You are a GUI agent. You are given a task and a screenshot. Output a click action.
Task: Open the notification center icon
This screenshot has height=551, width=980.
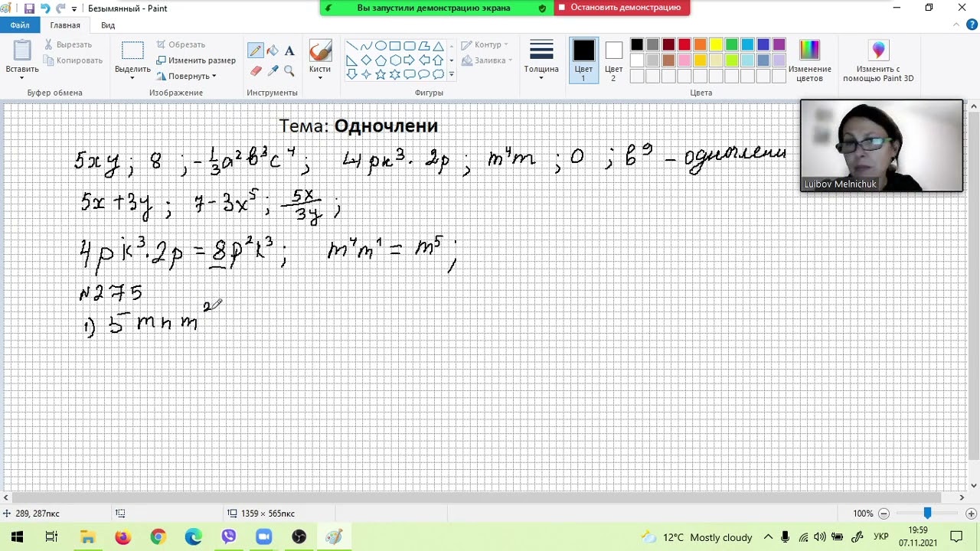coord(957,537)
